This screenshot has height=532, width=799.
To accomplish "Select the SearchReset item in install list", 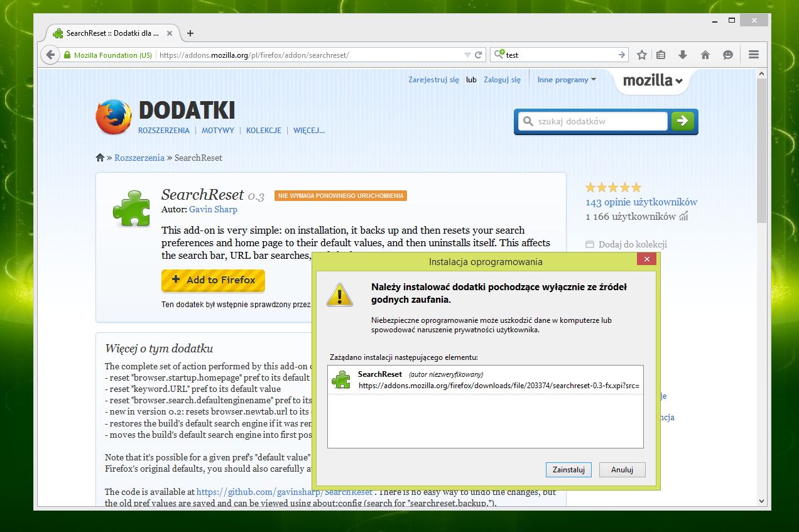I will pyautogui.click(x=485, y=379).
